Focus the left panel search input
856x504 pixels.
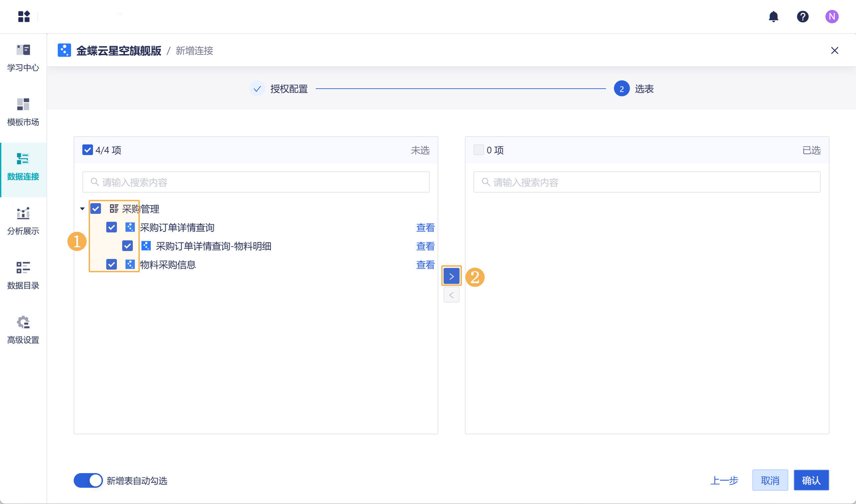pos(256,182)
